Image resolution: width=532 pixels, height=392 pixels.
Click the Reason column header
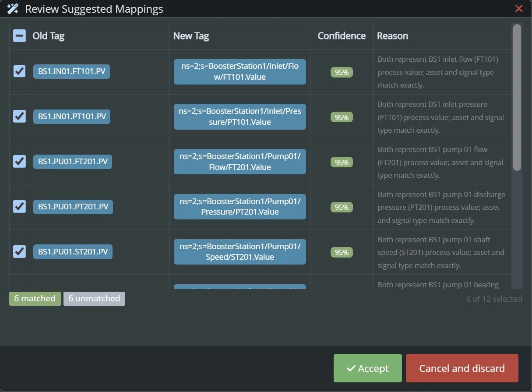(392, 36)
